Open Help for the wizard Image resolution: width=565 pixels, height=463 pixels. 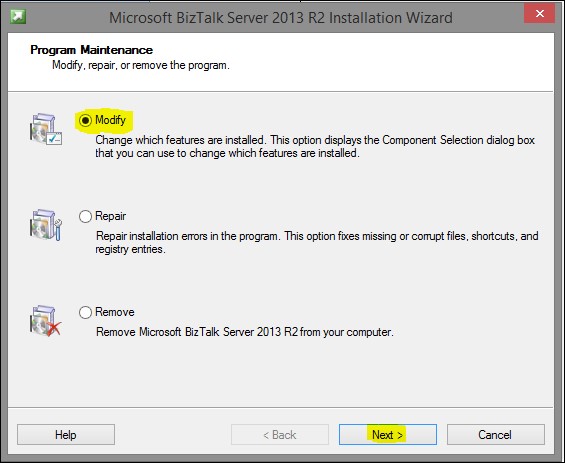66,435
